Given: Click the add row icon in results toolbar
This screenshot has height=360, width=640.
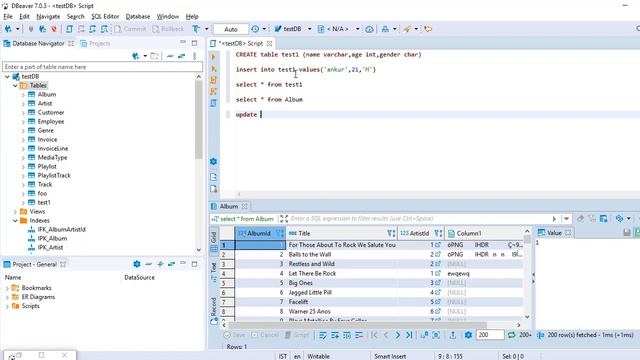Looking at the screenshot, I should pos(335,335).
